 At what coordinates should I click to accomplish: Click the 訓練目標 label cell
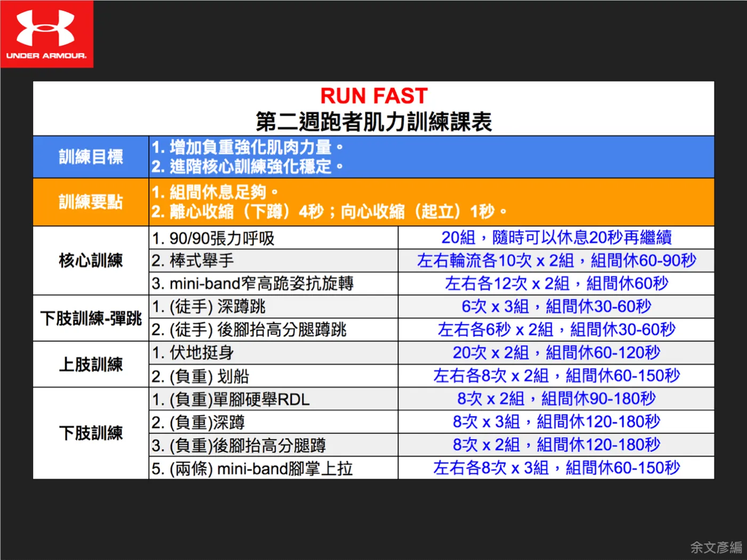91,157
